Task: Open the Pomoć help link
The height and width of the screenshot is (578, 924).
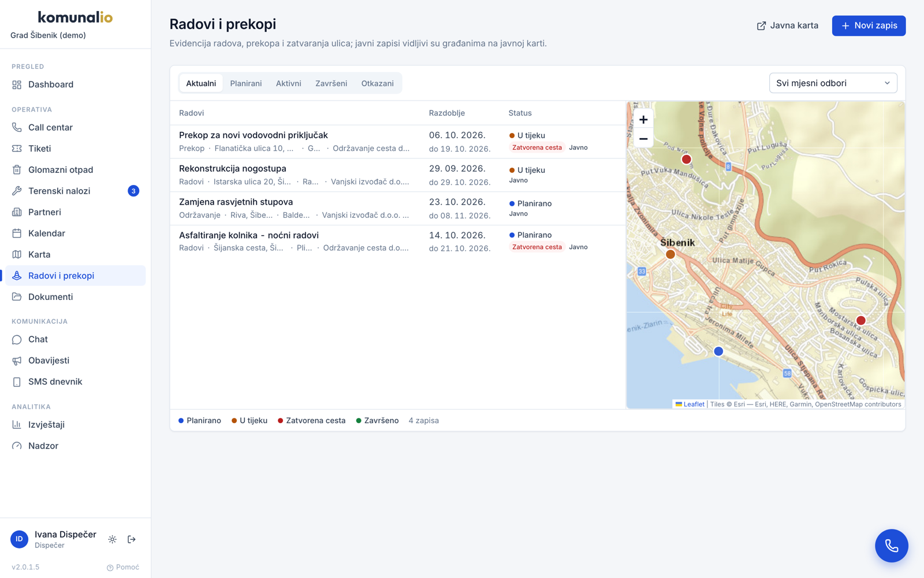Action: point(123,567)
